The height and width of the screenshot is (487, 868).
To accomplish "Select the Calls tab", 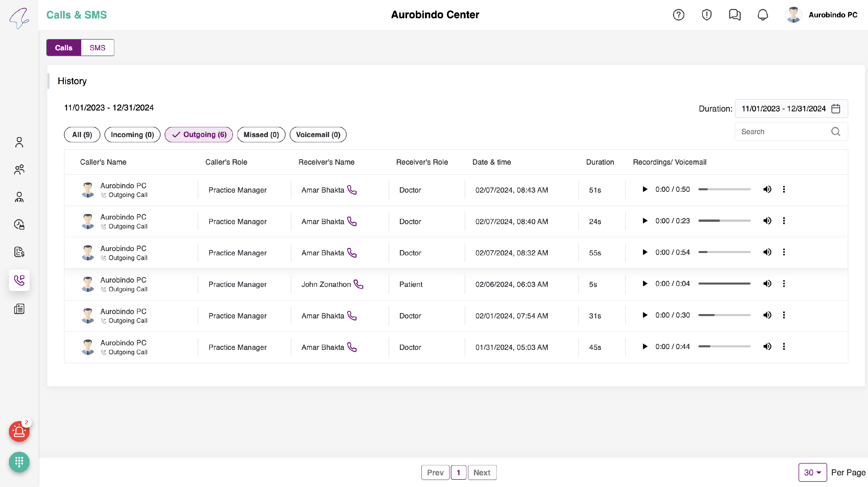I will (x=64, y=48).
